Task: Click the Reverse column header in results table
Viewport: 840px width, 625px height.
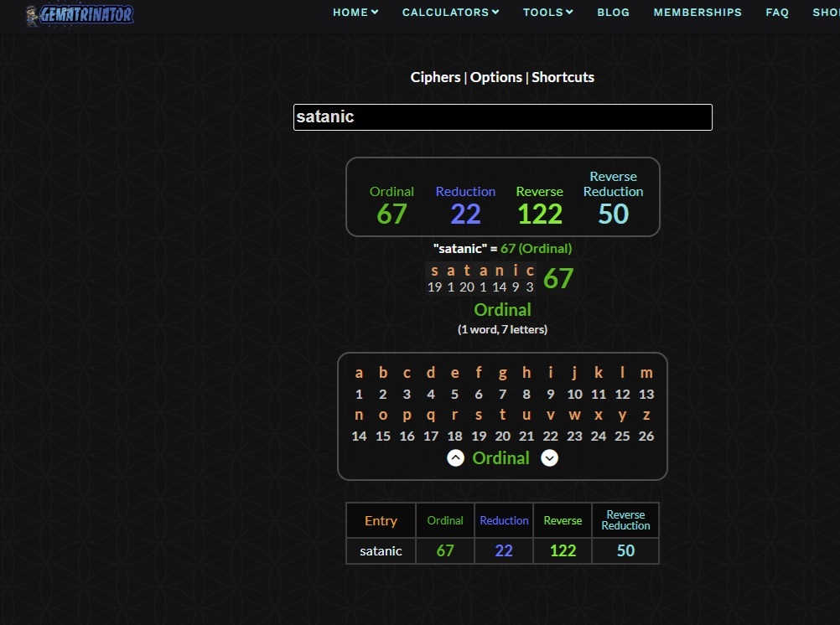Action: click(563, 520)
